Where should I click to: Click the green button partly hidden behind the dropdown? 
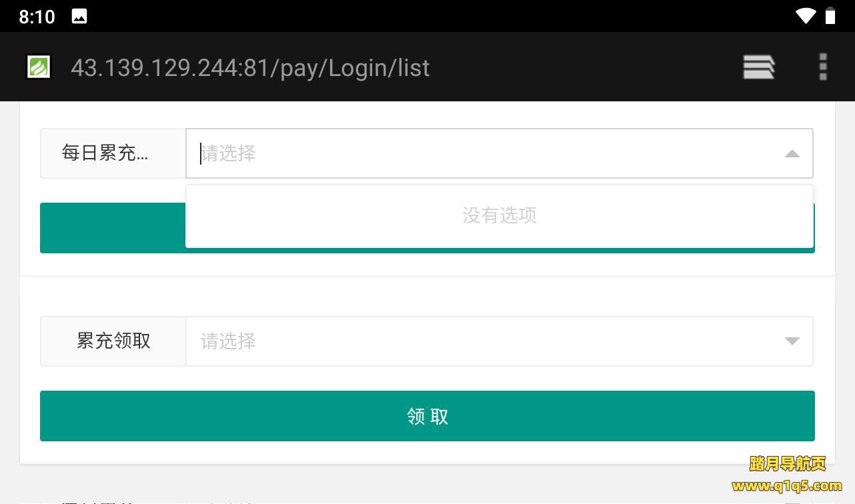coord(112,228)
